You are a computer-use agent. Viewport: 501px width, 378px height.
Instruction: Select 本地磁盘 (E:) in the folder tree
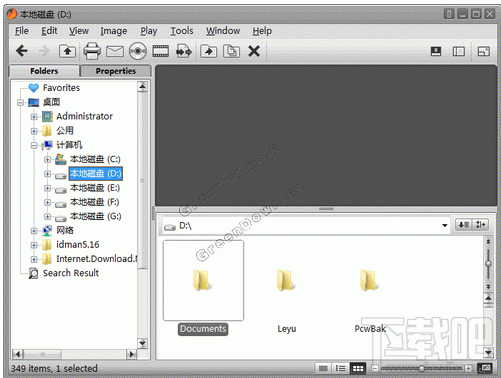tap(95, 188)
